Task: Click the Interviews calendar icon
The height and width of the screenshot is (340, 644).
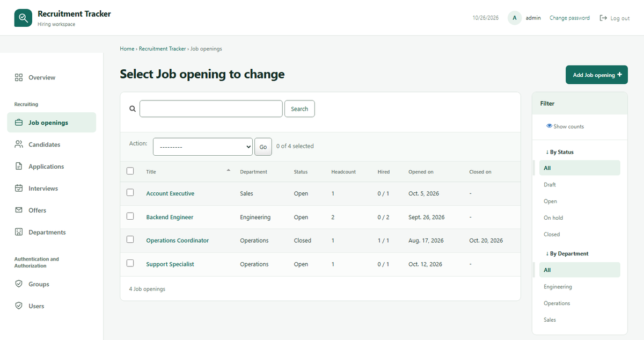Action: point(19,189)
